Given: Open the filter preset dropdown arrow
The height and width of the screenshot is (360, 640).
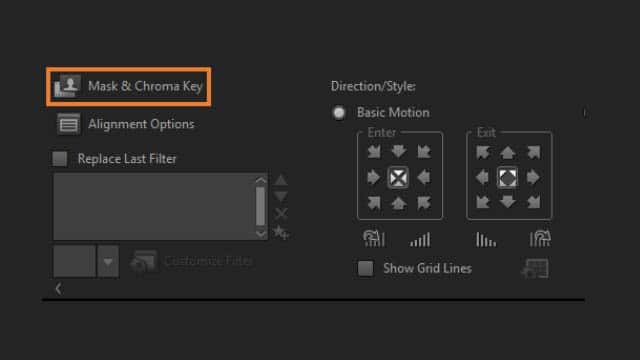Looking at the screenshot, I should click(108, 262).
